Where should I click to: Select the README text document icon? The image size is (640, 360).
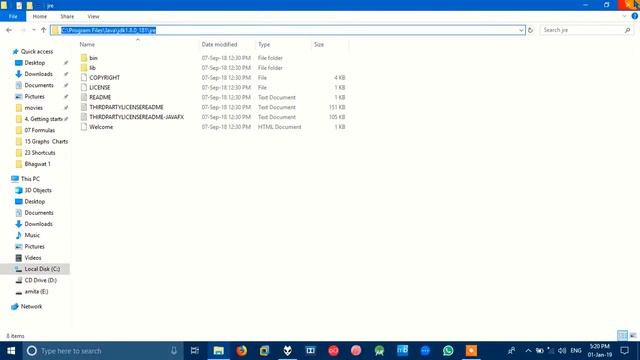pos(84,97)
